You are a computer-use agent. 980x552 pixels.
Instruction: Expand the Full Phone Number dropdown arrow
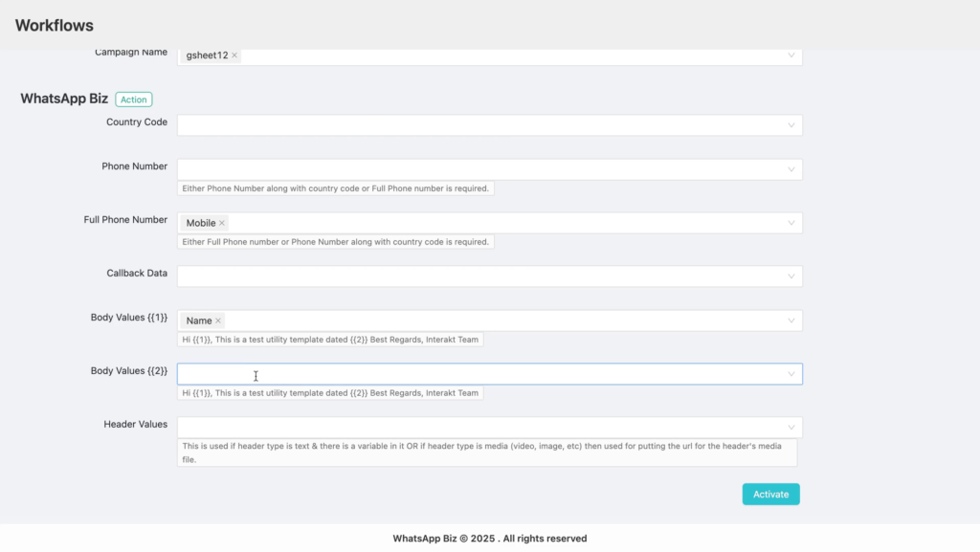(x=791, y=223)
